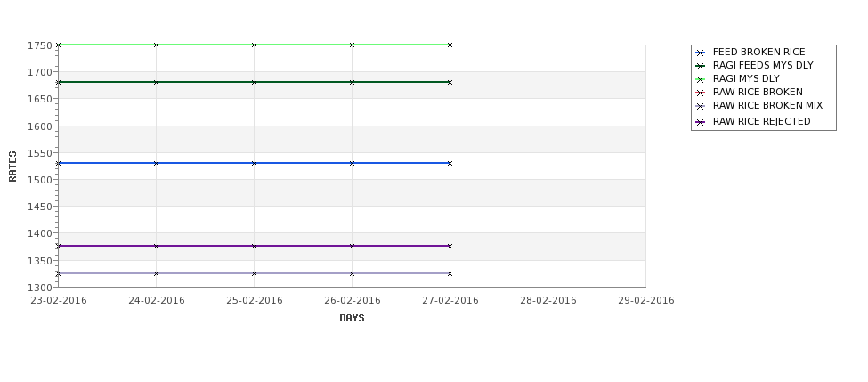This screenshot has width=868, height=382.
Task: Click the light green data point on 27-02-2016
Action: [450, 45]
